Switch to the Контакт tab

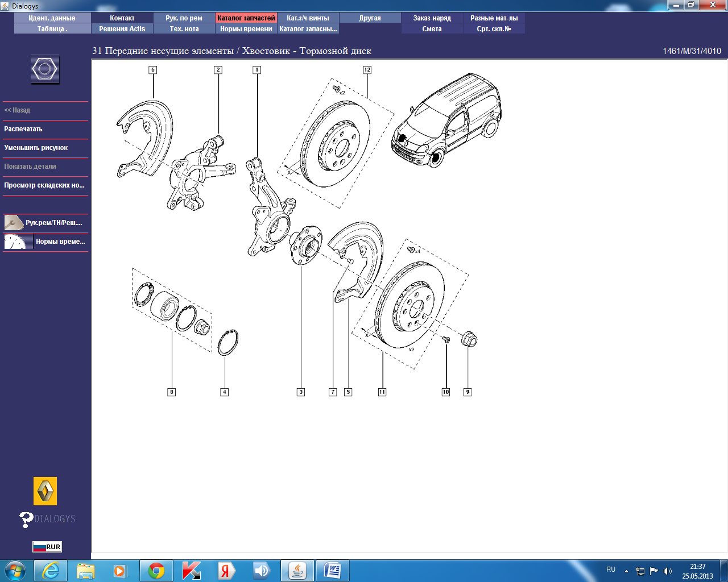pyautogui.click(x=122, y=18)
